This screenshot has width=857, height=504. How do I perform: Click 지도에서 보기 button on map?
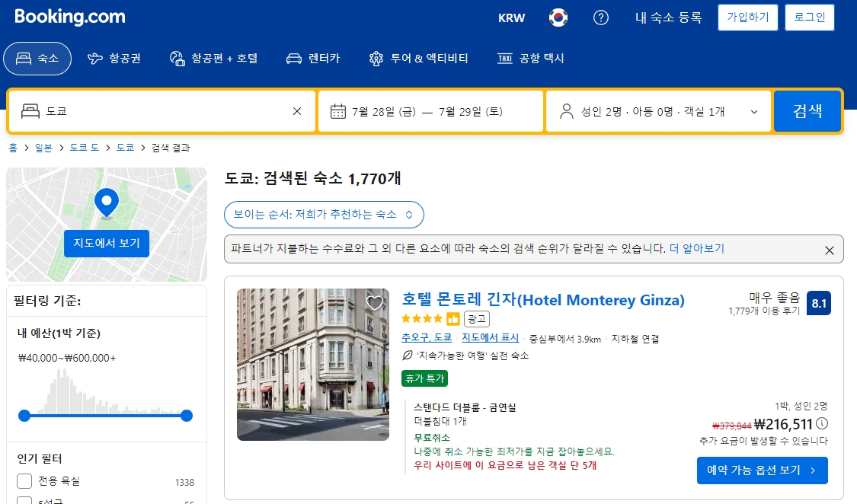107,244
